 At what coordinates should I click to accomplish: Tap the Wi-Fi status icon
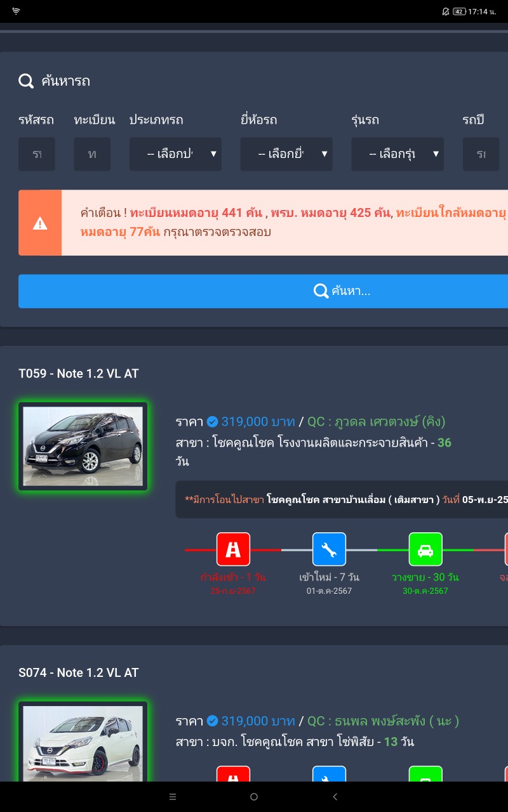(16, 11)
